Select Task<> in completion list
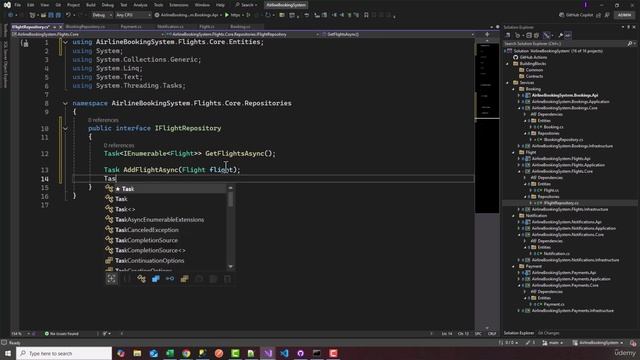 tap(165, 209)
